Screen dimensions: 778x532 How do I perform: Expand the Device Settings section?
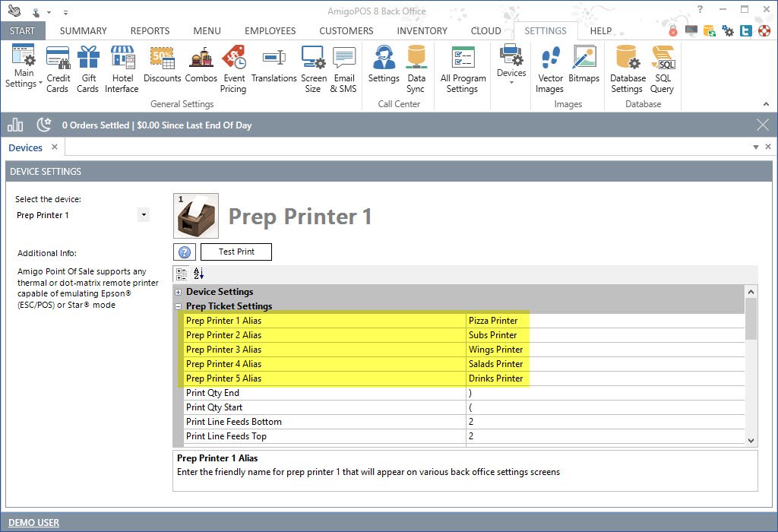tap(179, 292)
